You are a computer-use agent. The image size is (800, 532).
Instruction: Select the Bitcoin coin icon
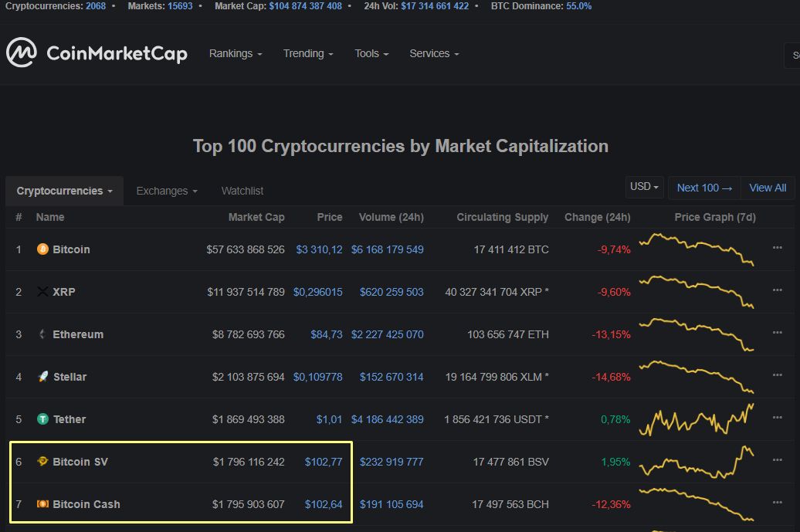coord(42,249)
